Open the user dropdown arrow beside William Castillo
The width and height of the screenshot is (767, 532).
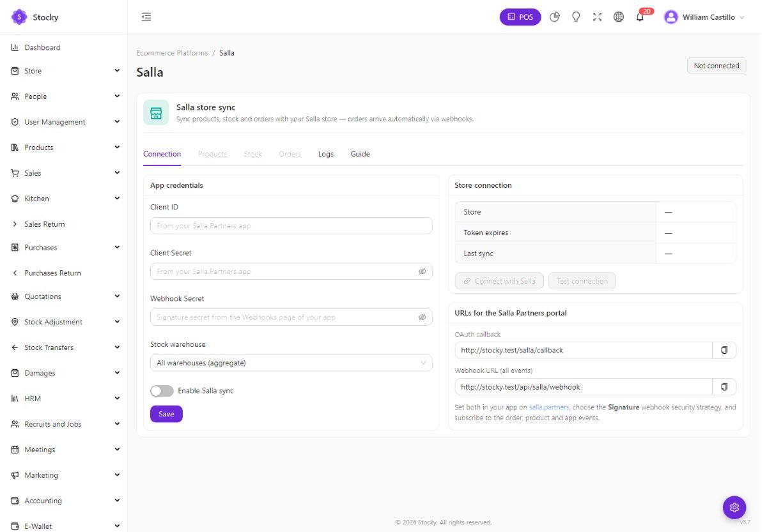742,18
